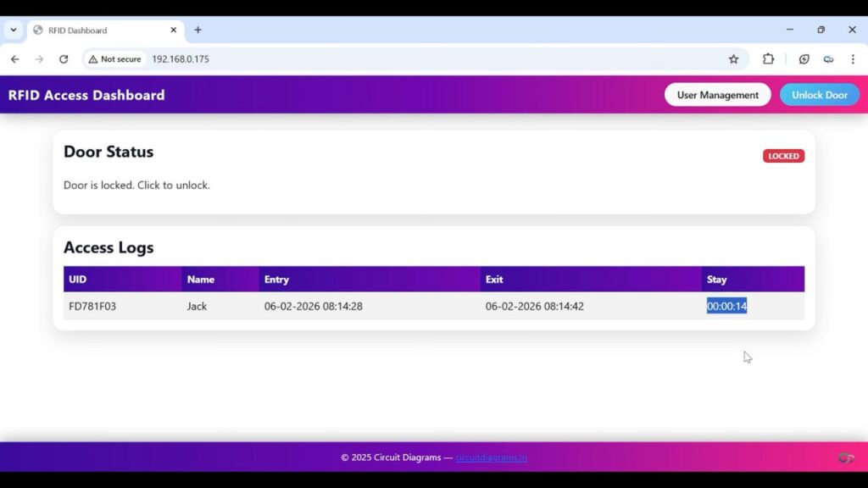Click the Name column header
The image size is (868, 488).
pyautogui.click(x=220, y=280)
